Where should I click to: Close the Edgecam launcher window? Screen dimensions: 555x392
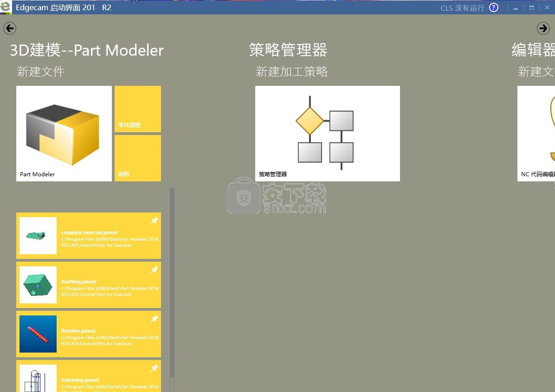(x=547, y=8)
